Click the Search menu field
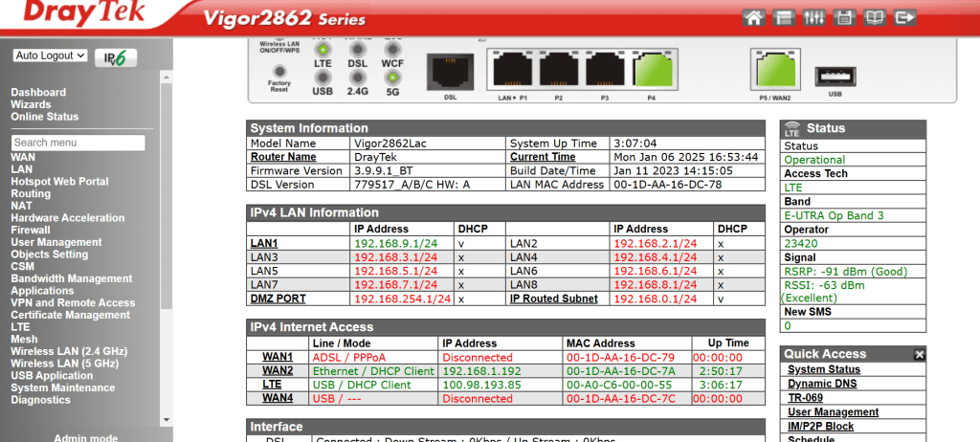 pyautogui.click(x=78, y=143)
